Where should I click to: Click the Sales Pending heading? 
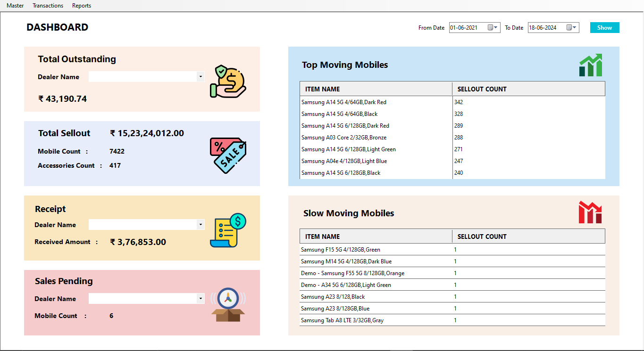[64, 281]
